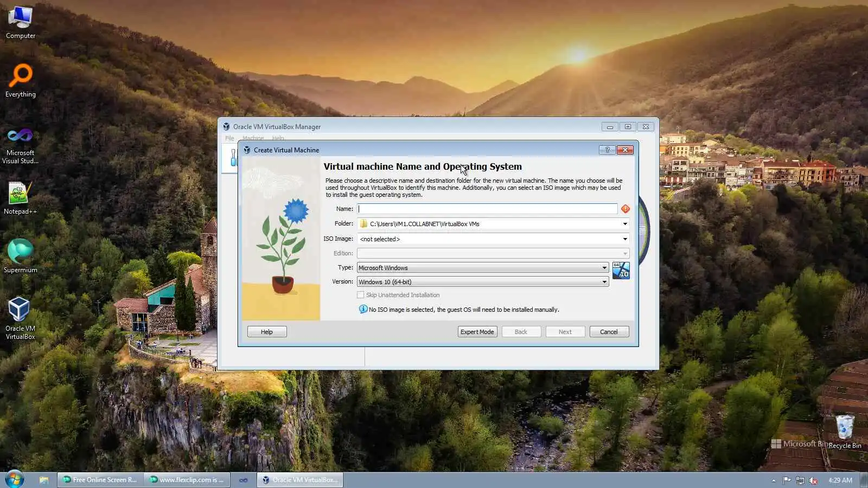This screenshot has width=868, height=488.
Task: Expand the Version dropdown showing Windows 10 (64-bit)
Action: tap(483, 282)
